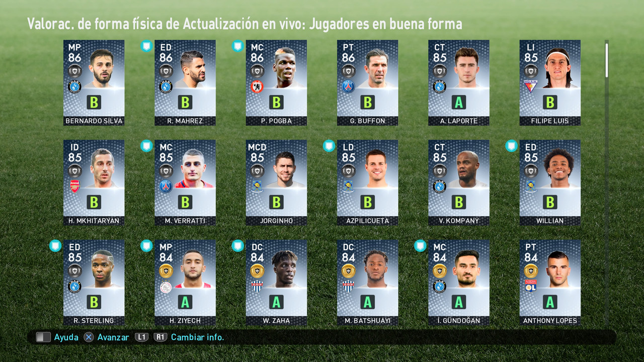
Task: Select the Jorginho player card
Action: (276, 183)
